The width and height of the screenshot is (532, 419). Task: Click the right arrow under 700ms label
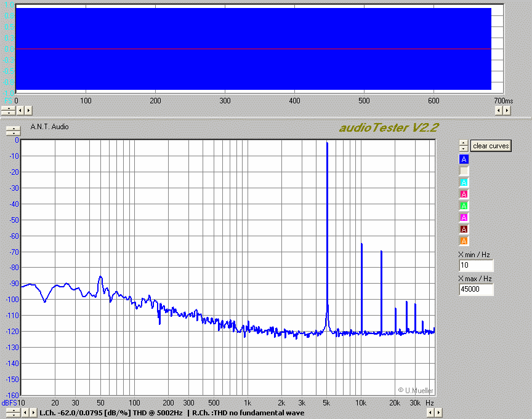coord(507,110)
